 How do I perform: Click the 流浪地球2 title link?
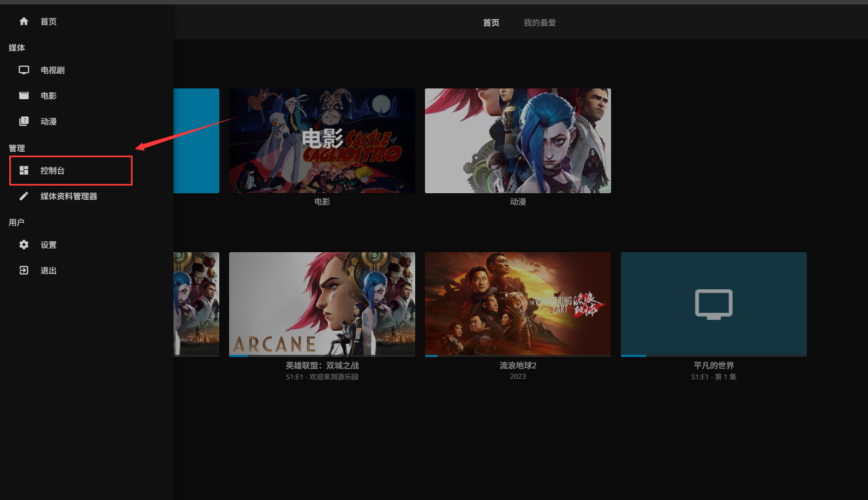518,366
